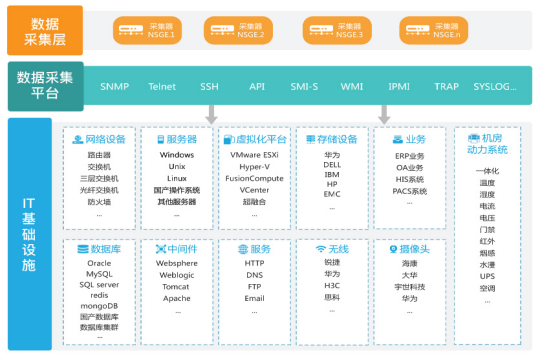Click the 机房动力系统 machine room icon

pos(474,138)
